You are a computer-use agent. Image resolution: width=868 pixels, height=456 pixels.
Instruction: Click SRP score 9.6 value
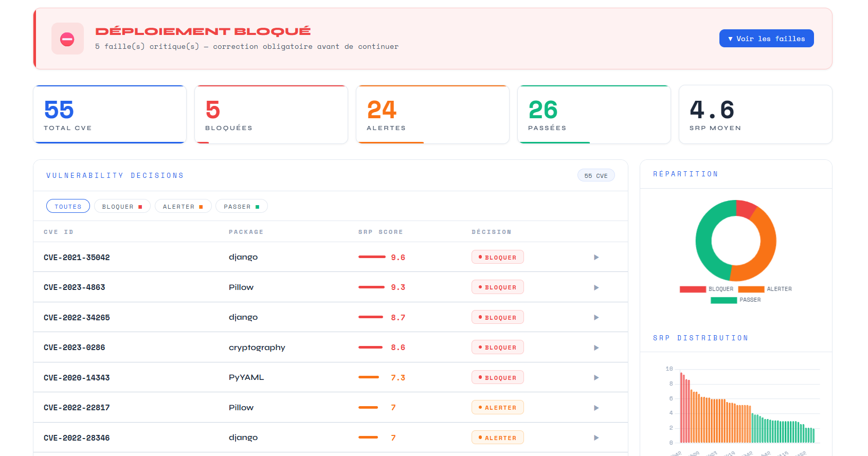(x=398, y=258)
